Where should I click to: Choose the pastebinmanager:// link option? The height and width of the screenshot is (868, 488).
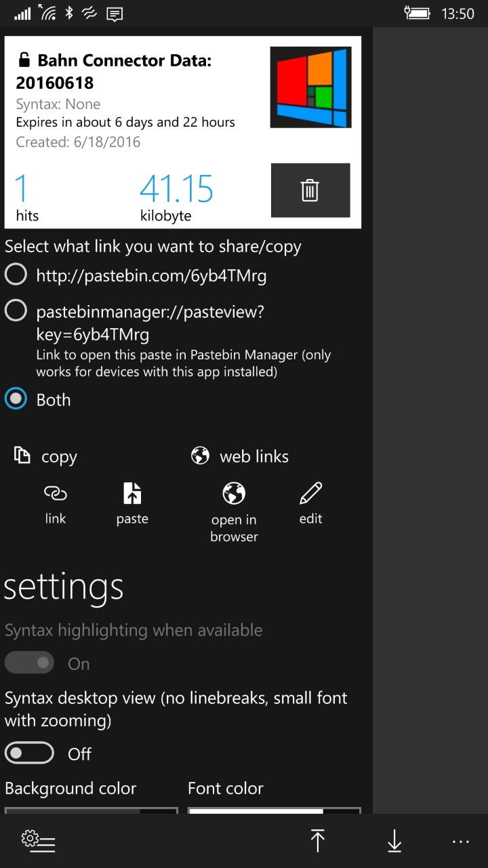coord(16,311)
